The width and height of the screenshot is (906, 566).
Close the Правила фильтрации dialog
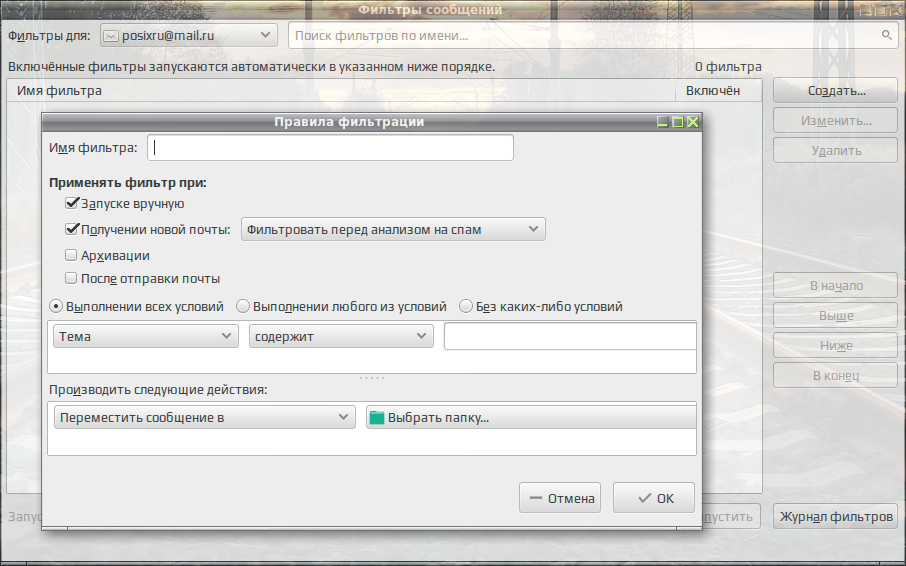click(693, 122)
